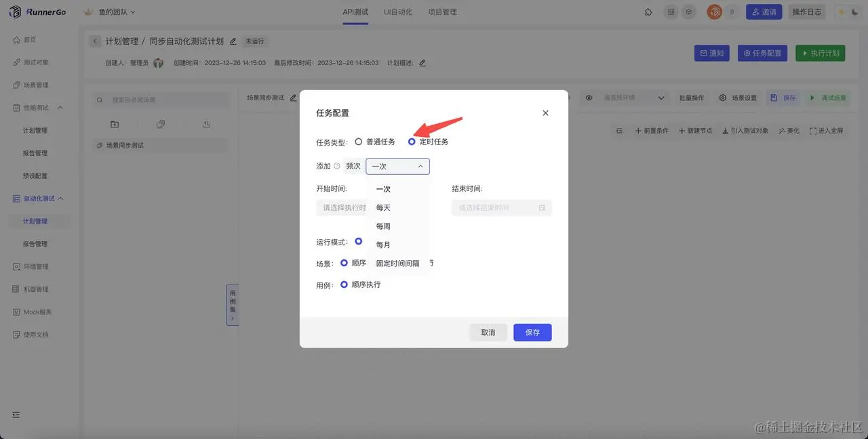
Task: Edit the plan name pencil icon
Action: click(233, 41)
